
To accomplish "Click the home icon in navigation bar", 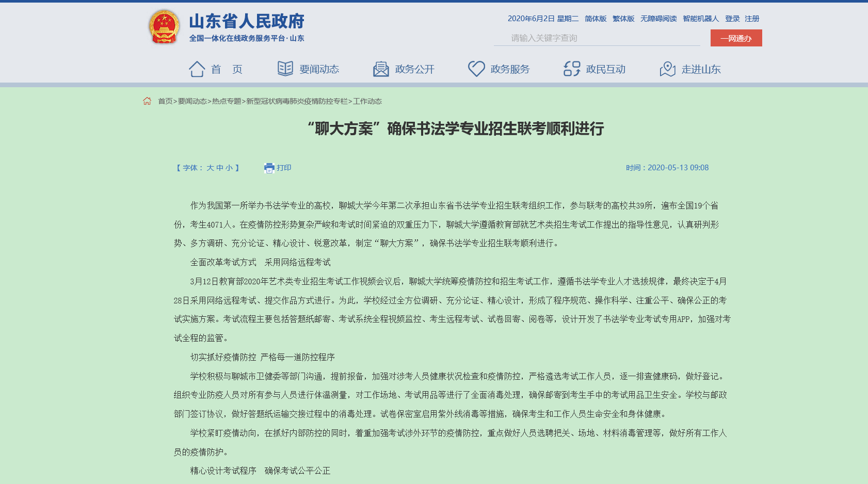I will (x=197, y=69).
